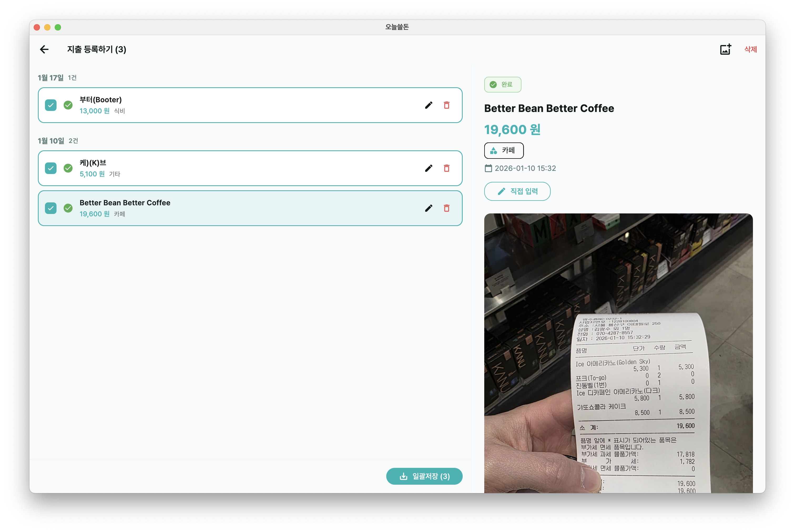Delete the Better Bean Better Coffee entry

point(446,208)
